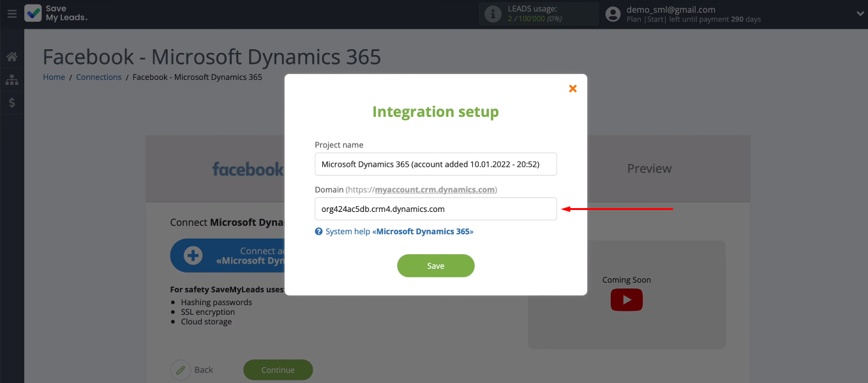Screen dimensions: 868x383
Task: Open the Connections sitemap sidebar icon
Action: tap(11, 80)
